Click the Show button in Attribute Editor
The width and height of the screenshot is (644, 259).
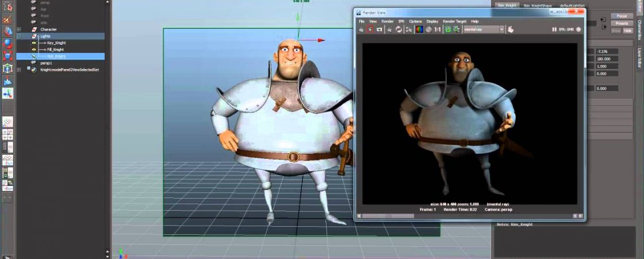click(616, 31)
